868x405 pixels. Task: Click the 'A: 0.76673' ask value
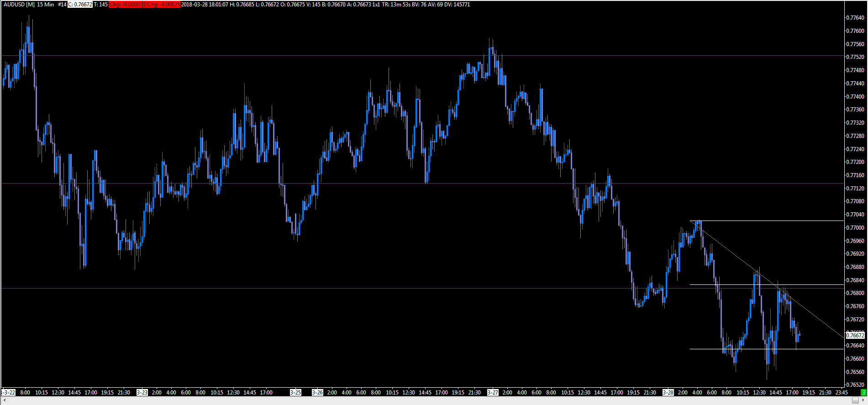pos(359,5)
